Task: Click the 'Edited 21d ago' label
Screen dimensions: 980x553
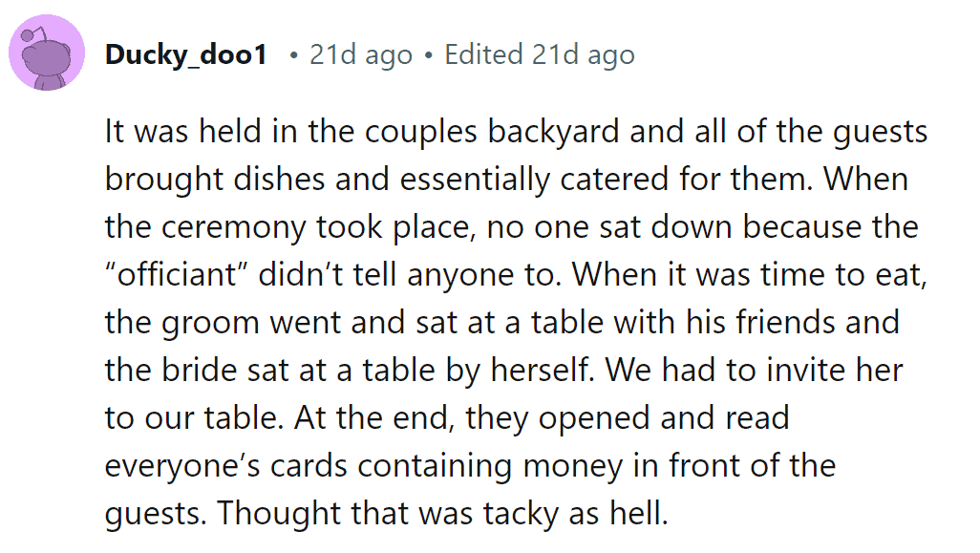Action: pos(540,55)
